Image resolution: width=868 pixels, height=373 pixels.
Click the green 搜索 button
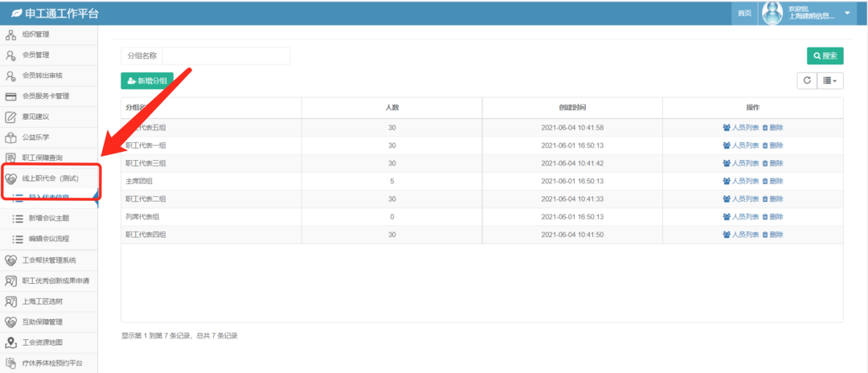[x=825, y=55]
